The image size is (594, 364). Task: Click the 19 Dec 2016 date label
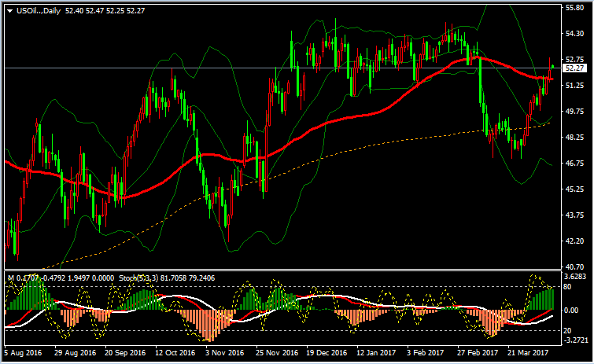coord(327,353)
